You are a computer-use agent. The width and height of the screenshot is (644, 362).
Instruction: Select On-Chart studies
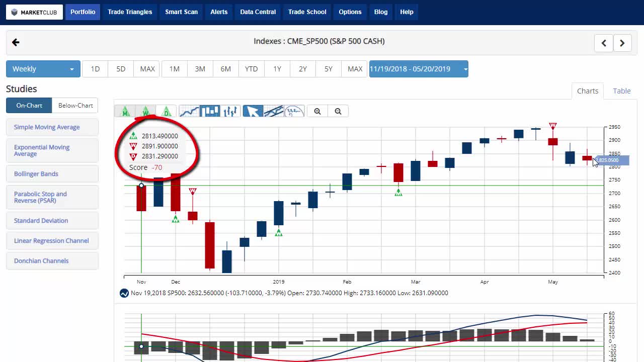29,106
